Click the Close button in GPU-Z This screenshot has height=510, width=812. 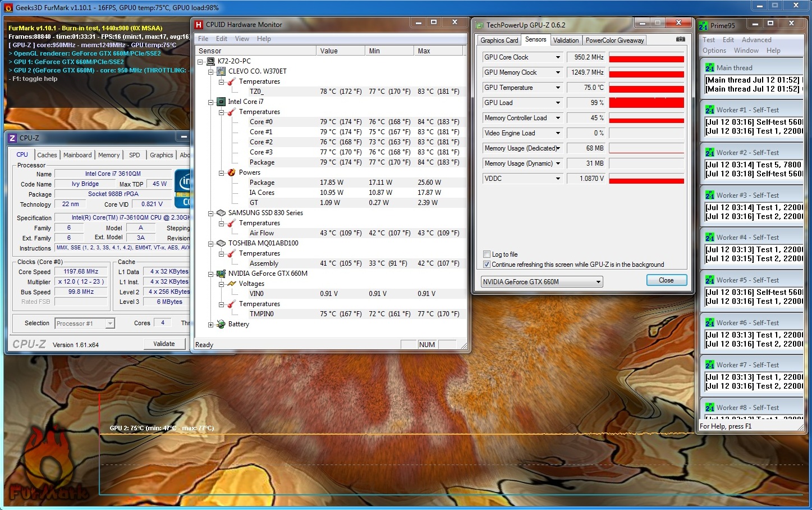tap(666, 280)
